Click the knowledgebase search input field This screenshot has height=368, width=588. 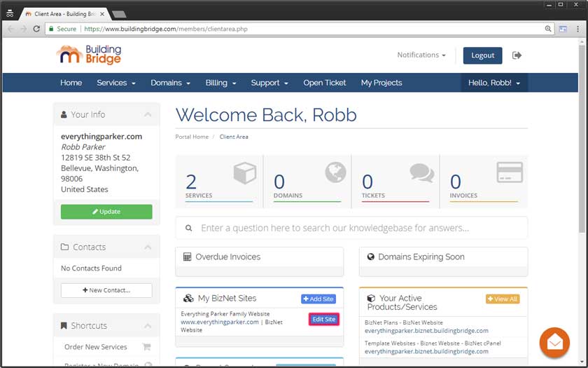tap(351, 228)
